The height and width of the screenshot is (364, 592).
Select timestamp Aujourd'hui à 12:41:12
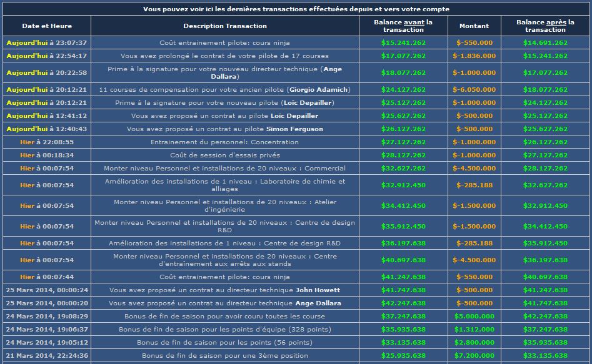(47, 116)
